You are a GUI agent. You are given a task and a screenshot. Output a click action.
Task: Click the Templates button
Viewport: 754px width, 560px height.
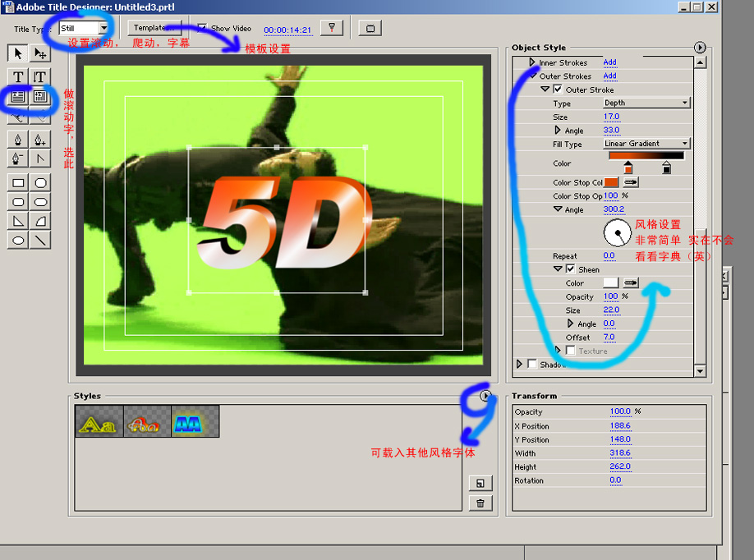coord(155,28)
